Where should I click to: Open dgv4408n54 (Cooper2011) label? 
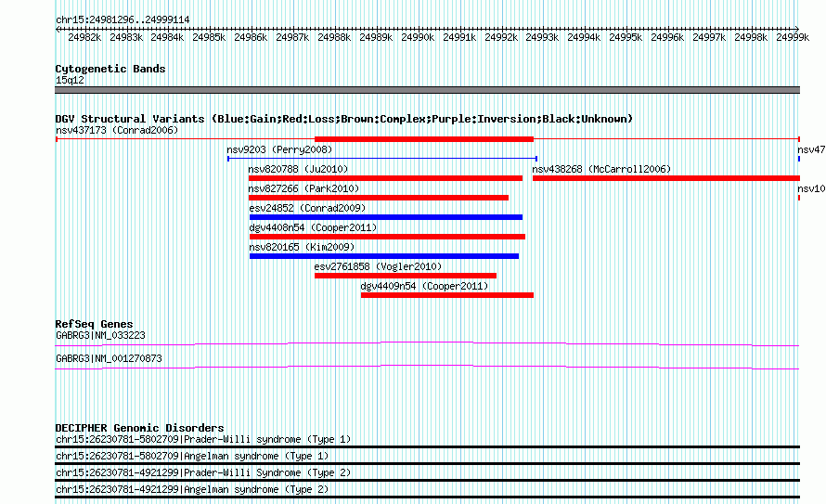(313, 227)
